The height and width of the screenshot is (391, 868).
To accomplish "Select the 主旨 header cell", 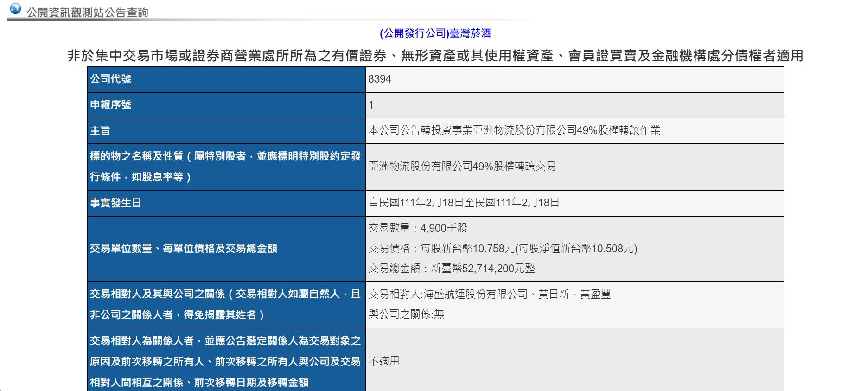I will pos(226,131).
